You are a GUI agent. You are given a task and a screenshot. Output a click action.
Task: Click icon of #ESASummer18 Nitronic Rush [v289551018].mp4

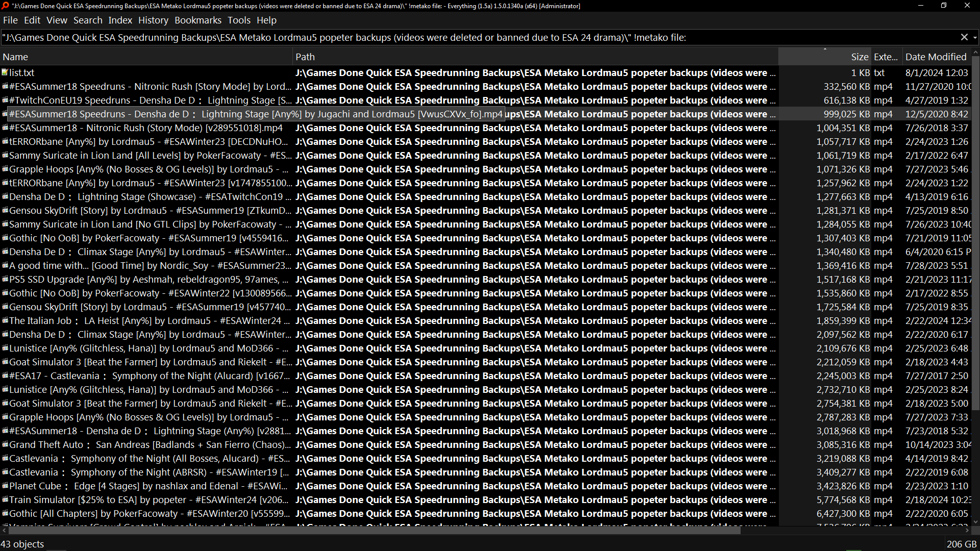click(x=5, y=128)
